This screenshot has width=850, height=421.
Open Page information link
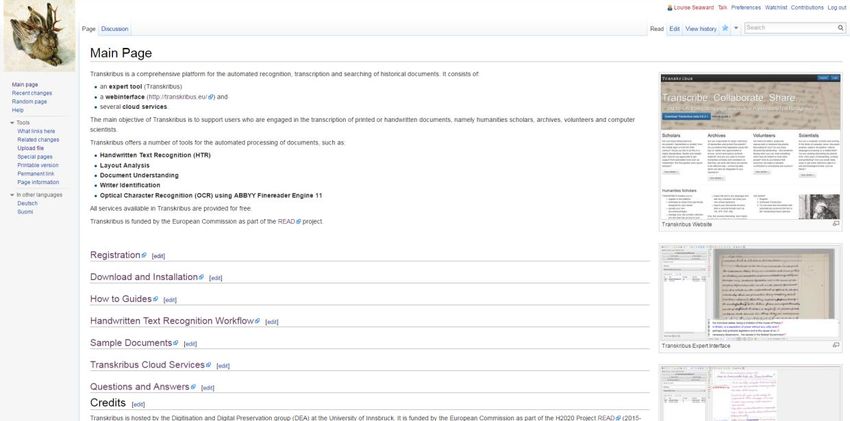pyautogui.click(x=38, y=183)
